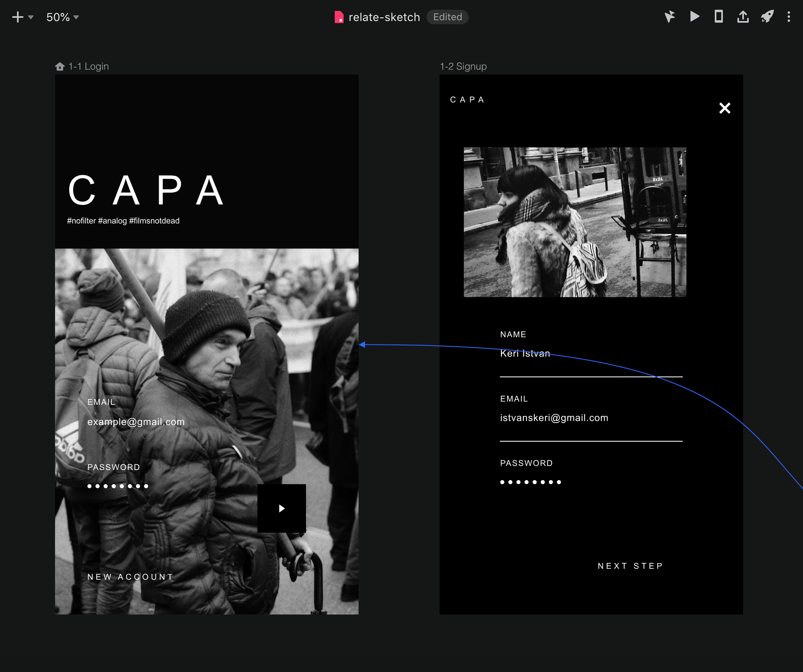Open the device preview phone icon
803x672 pixels.
point(718,17)
